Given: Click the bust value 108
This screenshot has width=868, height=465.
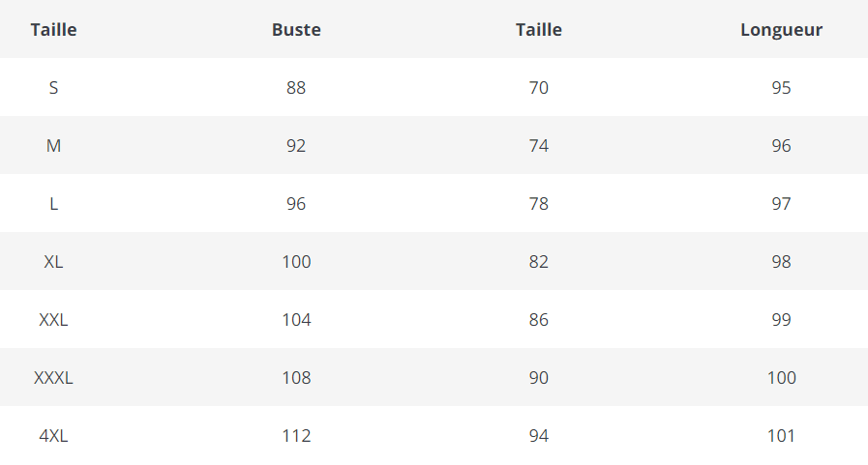Looking at the screenshot, I should point(296,378).
